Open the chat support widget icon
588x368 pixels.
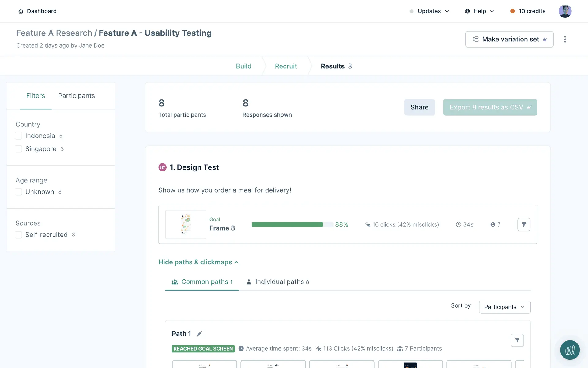click(570, 350)
